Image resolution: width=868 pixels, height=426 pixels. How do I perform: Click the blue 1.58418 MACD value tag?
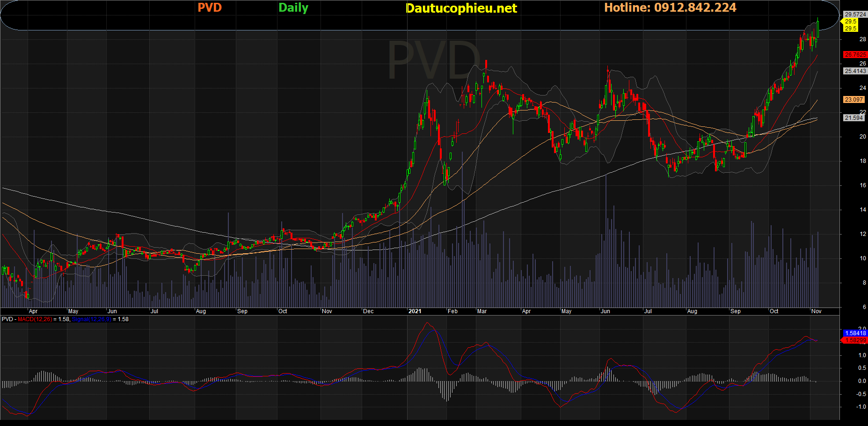855,333
